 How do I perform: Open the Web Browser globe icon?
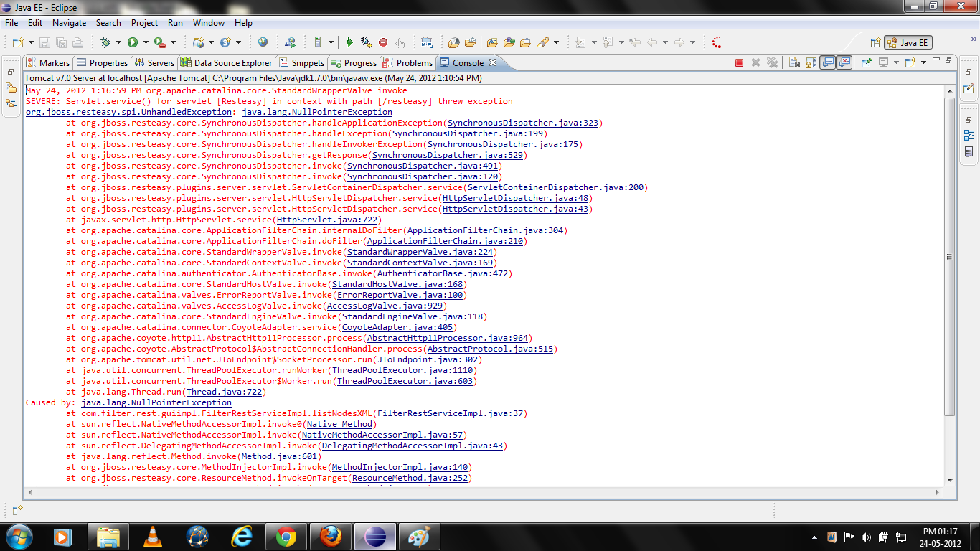coord(263,42)
